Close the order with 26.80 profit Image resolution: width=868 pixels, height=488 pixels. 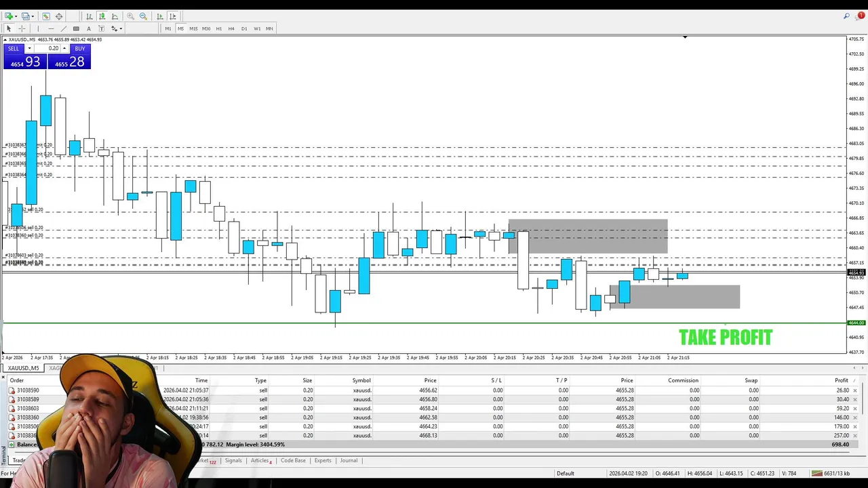[855, 390]
